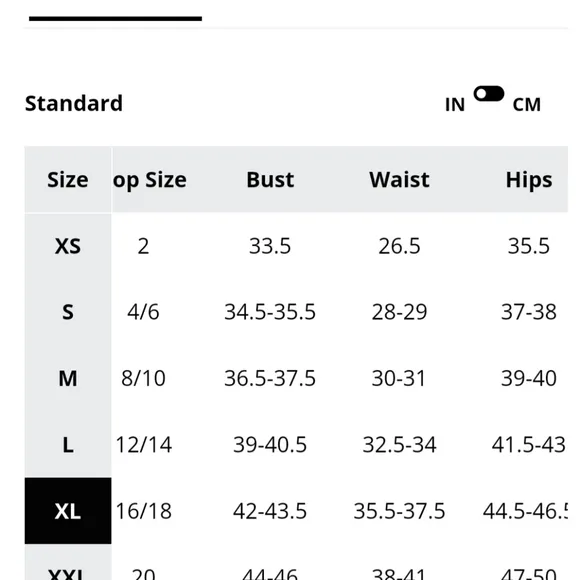The height and width of the screenshot is (580, 580).
Task: Click the partially hidden Top Size header
Action: pos(150,181)
